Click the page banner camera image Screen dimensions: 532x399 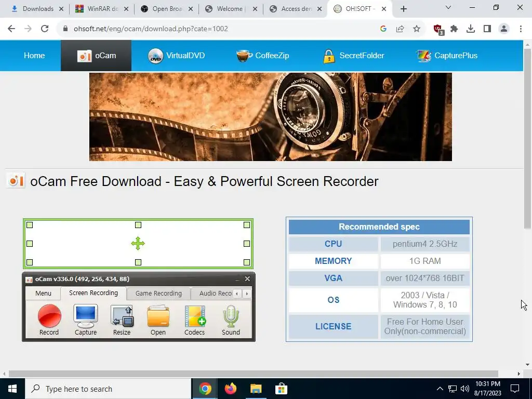coord(270,117)
